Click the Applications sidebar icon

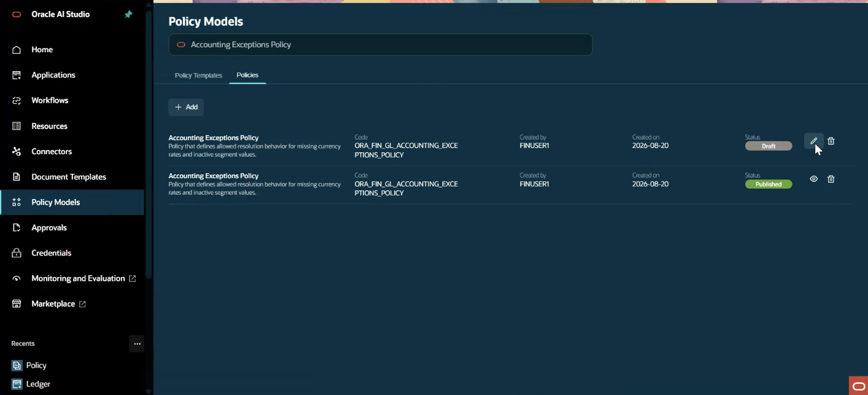click(x=17, y=75)
